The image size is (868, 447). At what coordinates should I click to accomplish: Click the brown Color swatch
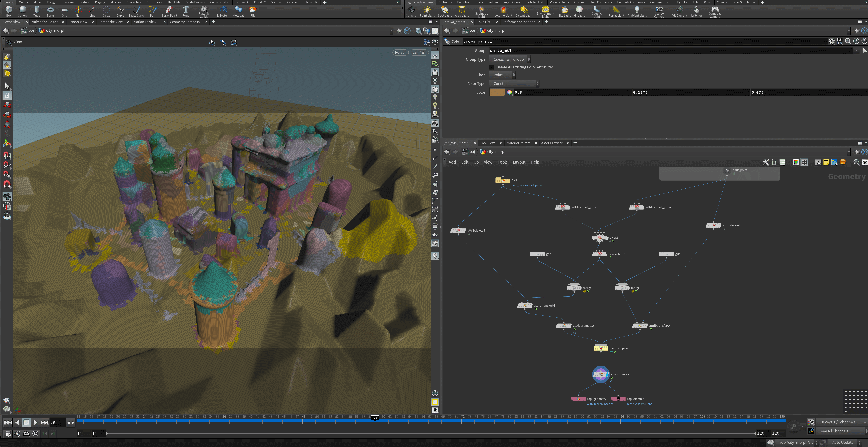coord(497,92)
